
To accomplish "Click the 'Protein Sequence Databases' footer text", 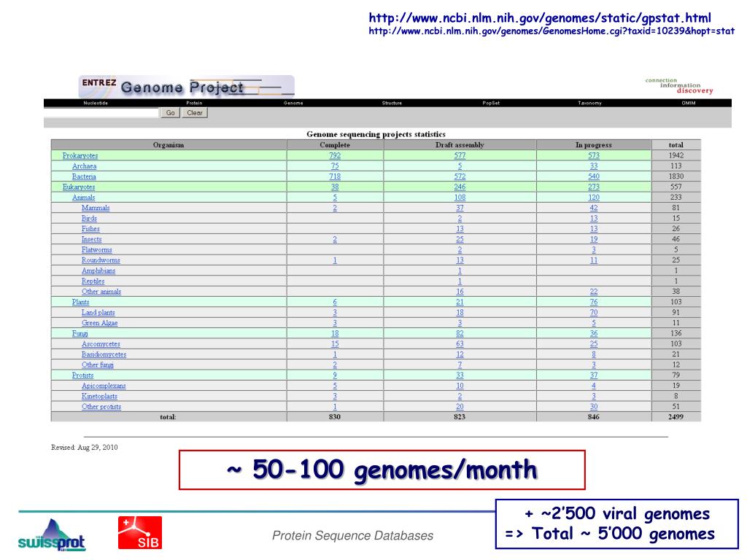I will (x=352, y=536).
